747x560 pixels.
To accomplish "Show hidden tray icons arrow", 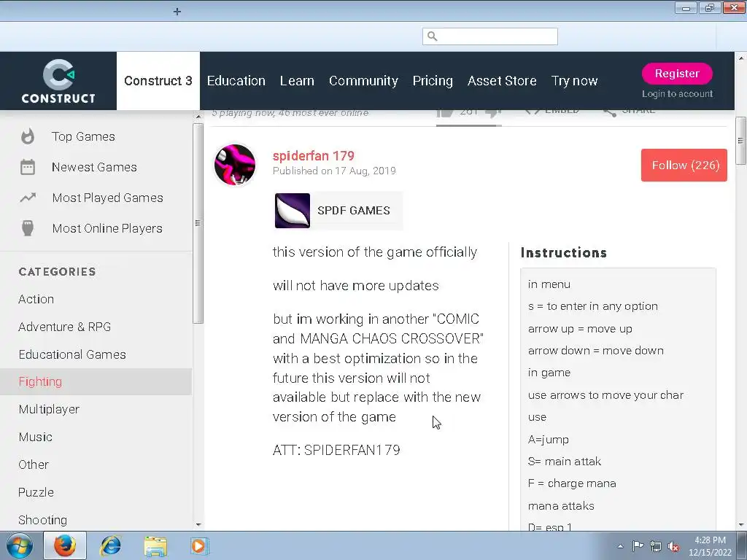I will coord(620,546).
